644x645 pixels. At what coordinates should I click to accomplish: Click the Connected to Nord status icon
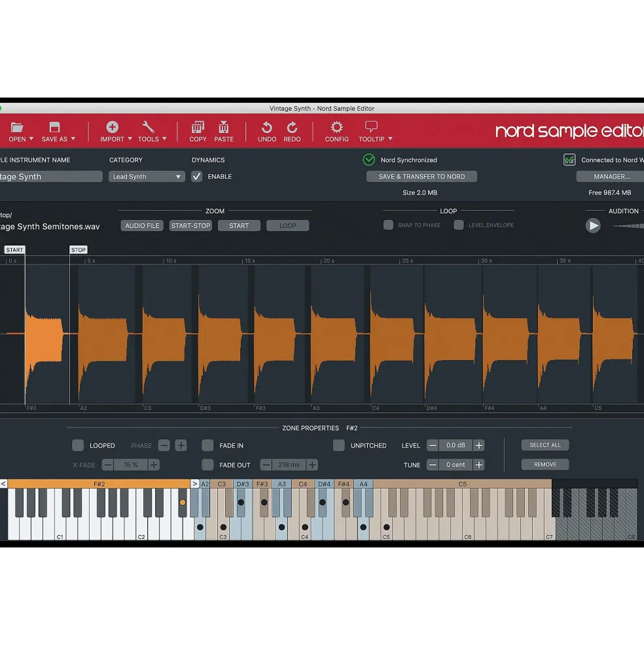click(x=569, y=160)
